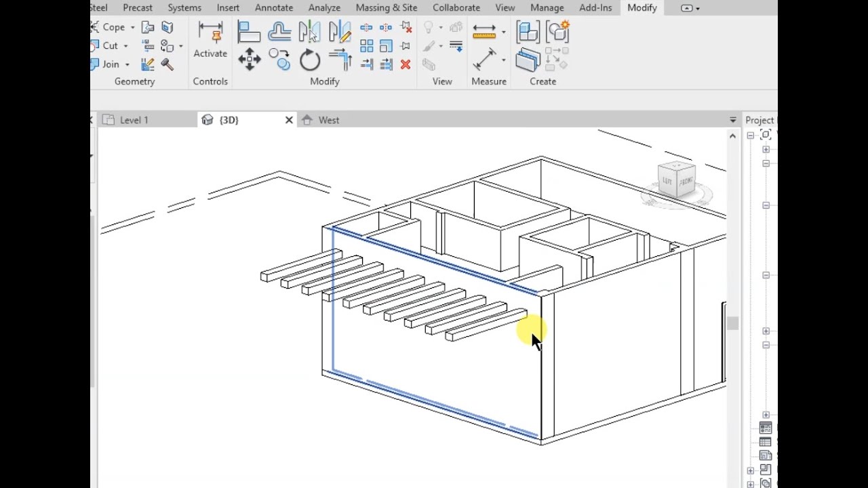Switch to the West view tab

coord(329,120)
